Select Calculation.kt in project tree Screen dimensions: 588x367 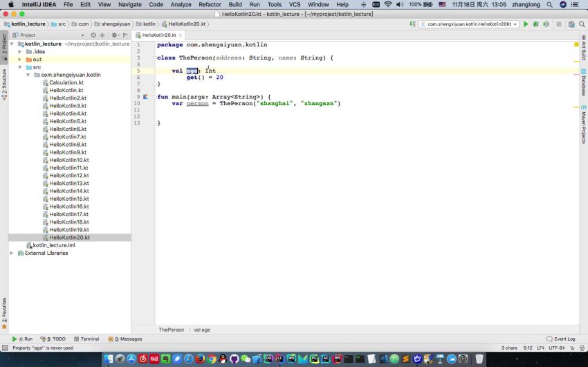(x=66, y=82)
